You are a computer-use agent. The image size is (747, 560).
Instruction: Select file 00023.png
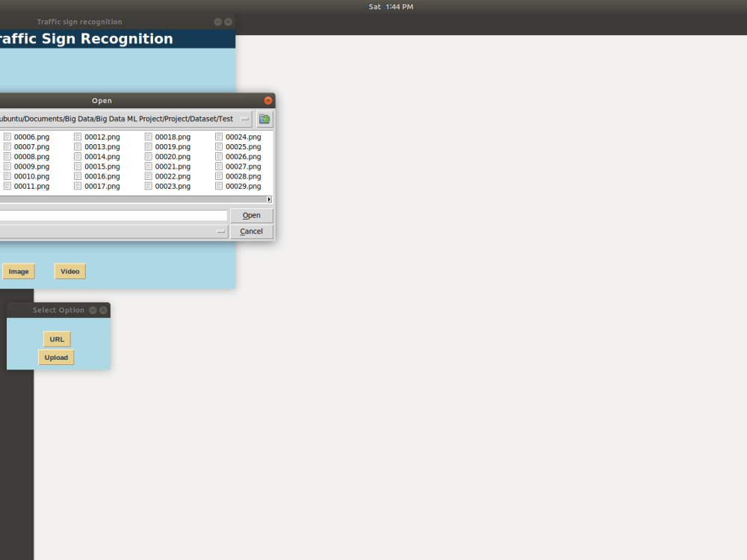pos(167,186)
